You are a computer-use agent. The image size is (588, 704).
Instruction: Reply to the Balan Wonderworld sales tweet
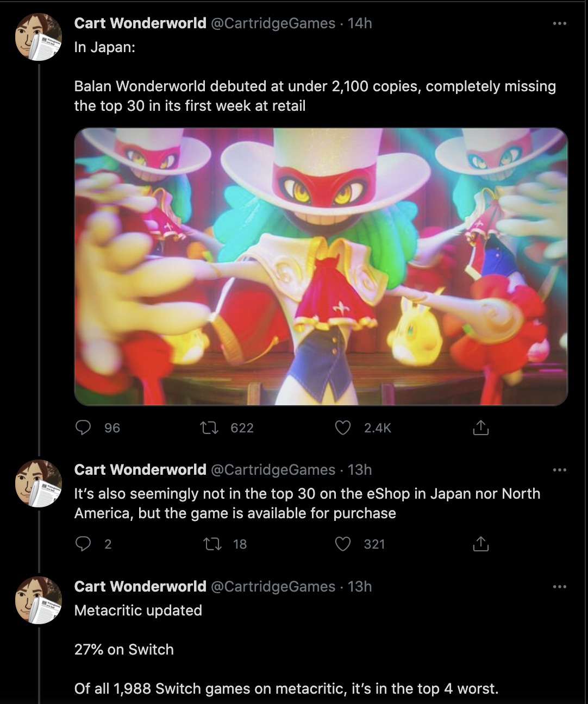83,428
